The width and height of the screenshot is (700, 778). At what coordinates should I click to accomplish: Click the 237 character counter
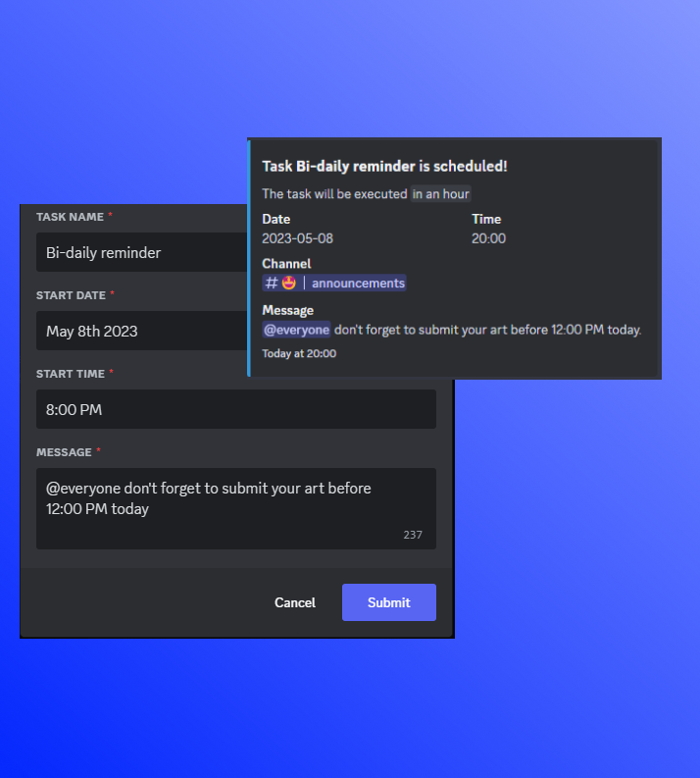tap(413, 535)
